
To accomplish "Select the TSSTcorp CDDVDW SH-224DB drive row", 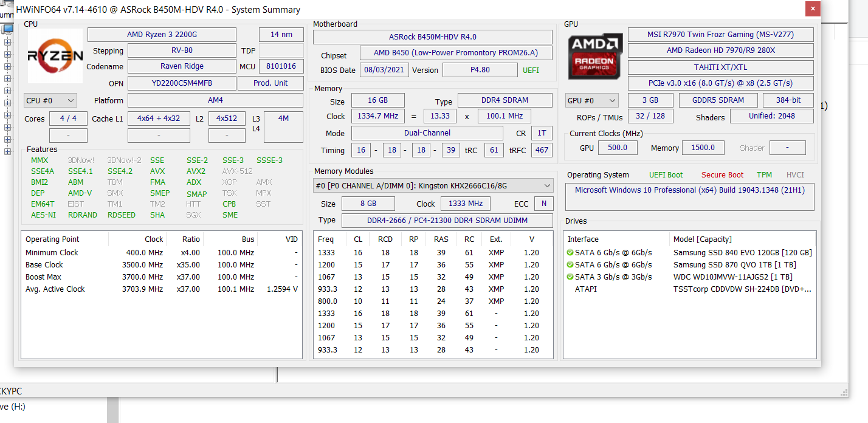I will click(x=690, y=289).
